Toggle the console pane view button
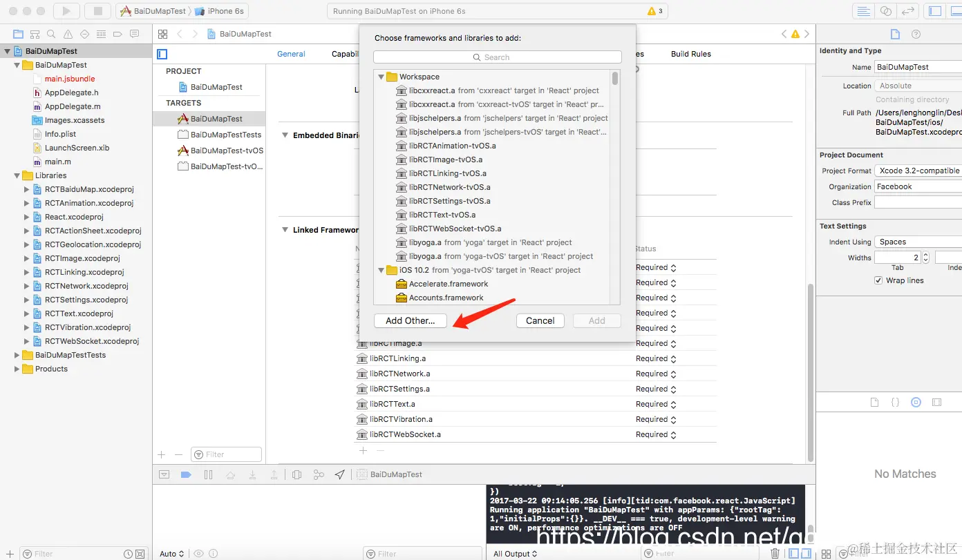 click(x=807, y=553)
